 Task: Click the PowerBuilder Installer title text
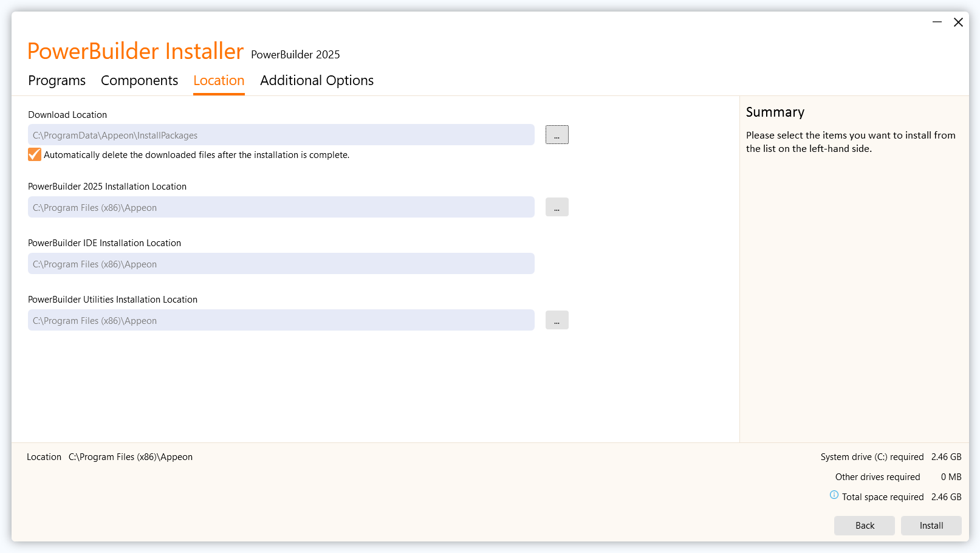tap(135, 52)
